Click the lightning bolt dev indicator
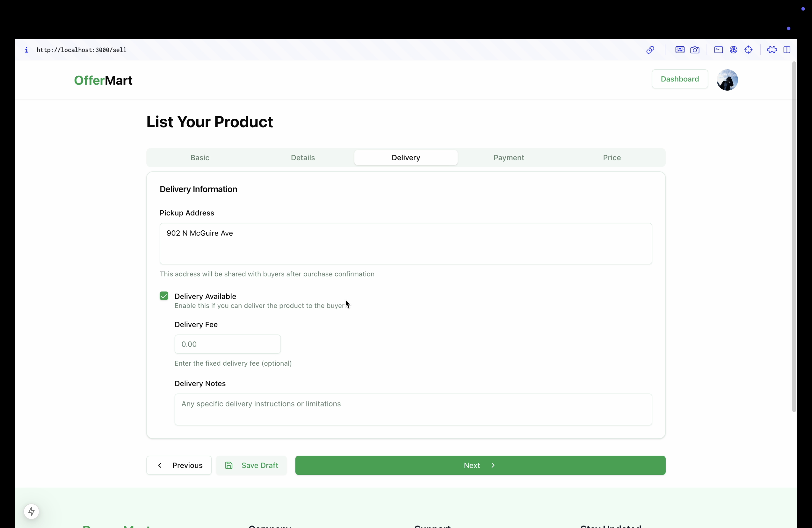Viewport: 812px width, 528px height. click(31, 511)
